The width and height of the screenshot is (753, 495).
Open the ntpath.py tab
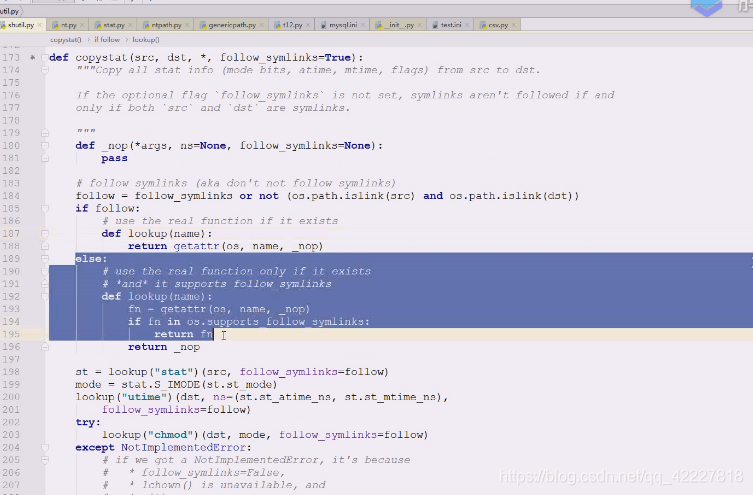pos(166,25)
